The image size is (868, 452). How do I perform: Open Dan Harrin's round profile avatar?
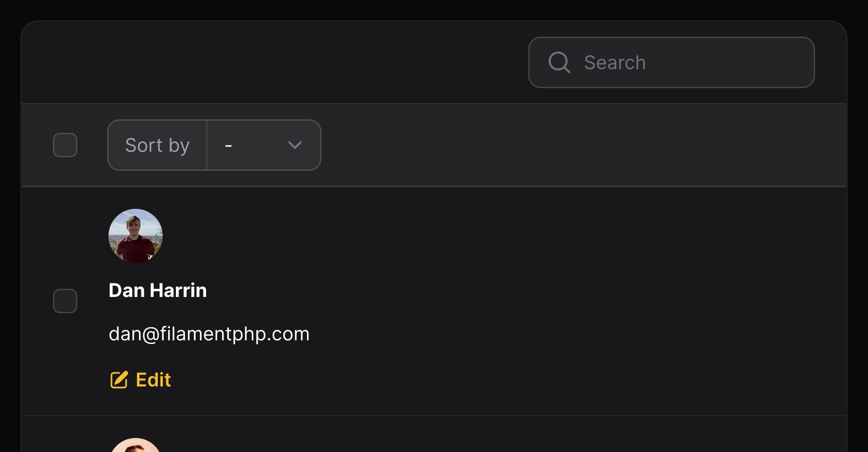click(136, 236)
